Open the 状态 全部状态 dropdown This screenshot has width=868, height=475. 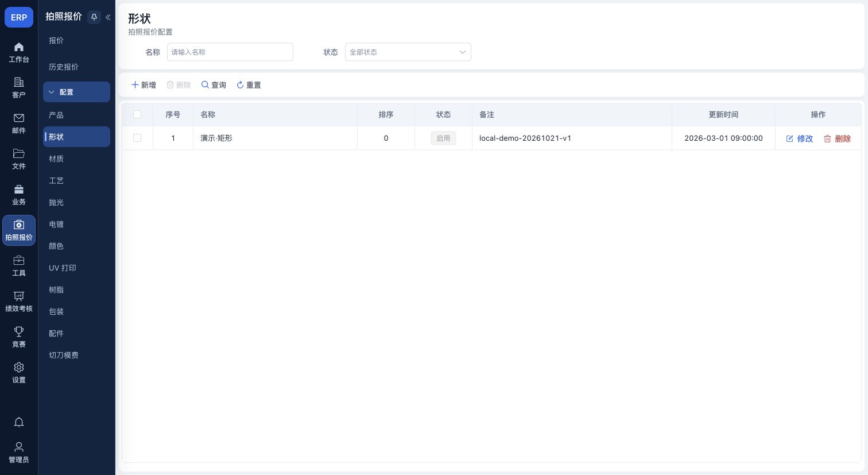click(x=408, y=52)
